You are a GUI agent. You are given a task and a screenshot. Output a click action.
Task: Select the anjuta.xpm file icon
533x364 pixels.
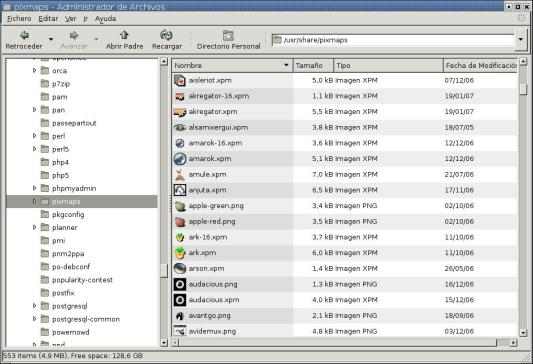click(x=180, y=190)
